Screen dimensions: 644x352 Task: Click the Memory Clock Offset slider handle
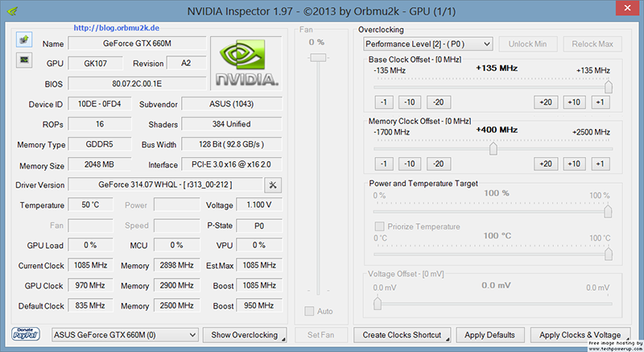(493, 149)
